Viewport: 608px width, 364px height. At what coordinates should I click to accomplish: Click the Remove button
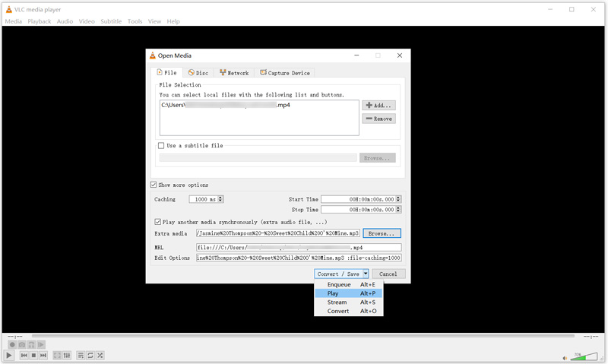378,119
